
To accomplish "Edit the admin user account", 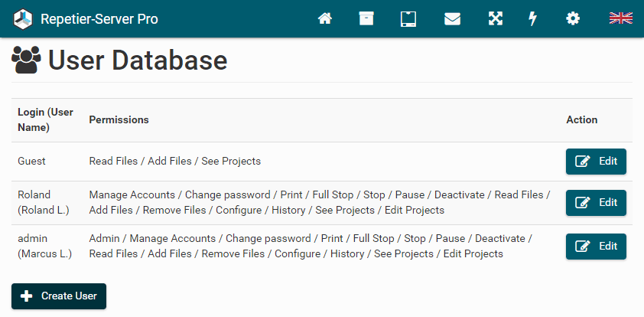I will [x=596, y=246].
